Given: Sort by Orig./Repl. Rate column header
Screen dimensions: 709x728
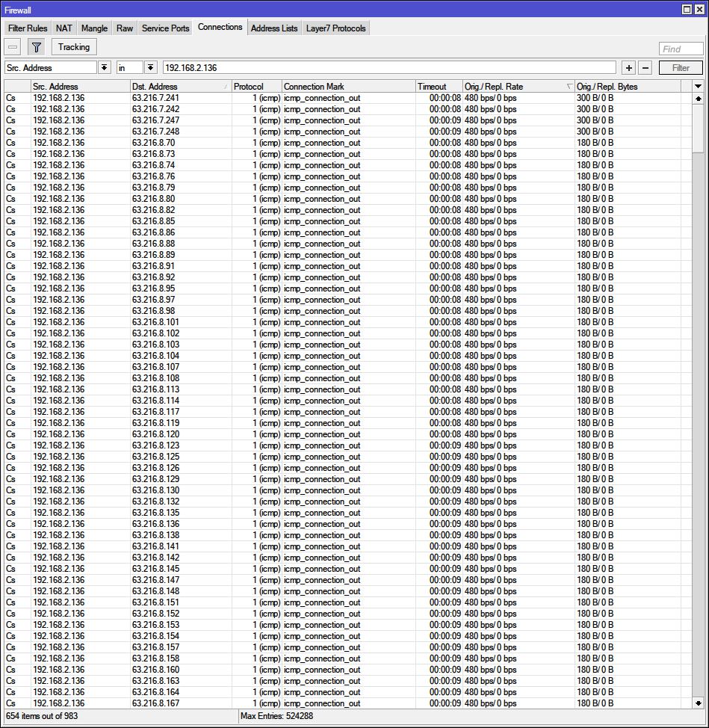Looking at the screenshot, I should [x=518, y=87].
